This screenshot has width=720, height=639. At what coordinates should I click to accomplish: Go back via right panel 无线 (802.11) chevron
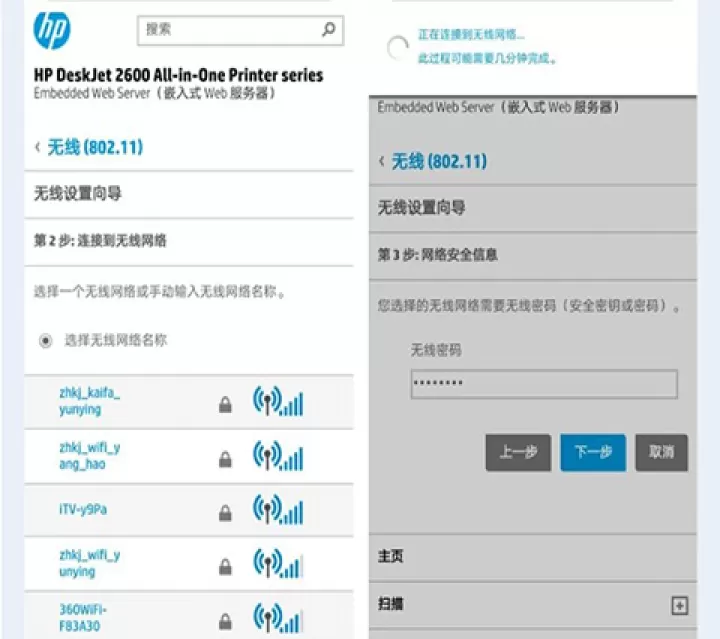click(x=382, y=162)
